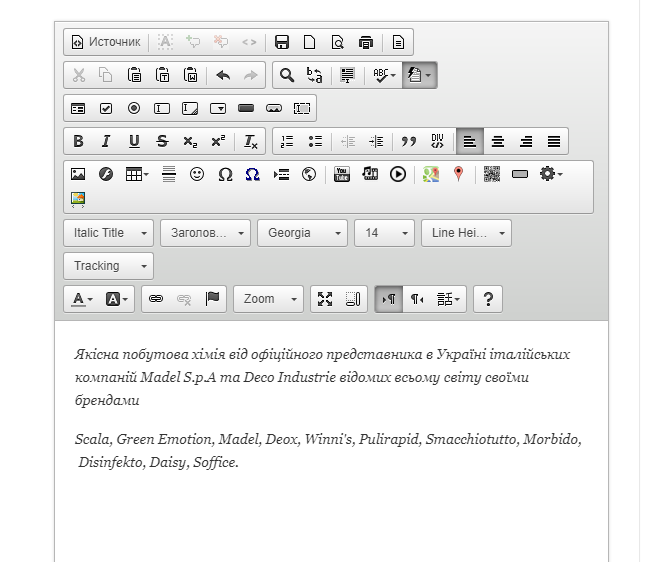Viewport: 645px width, 562px height.
Task: Insert a Link
Action: 155,299
